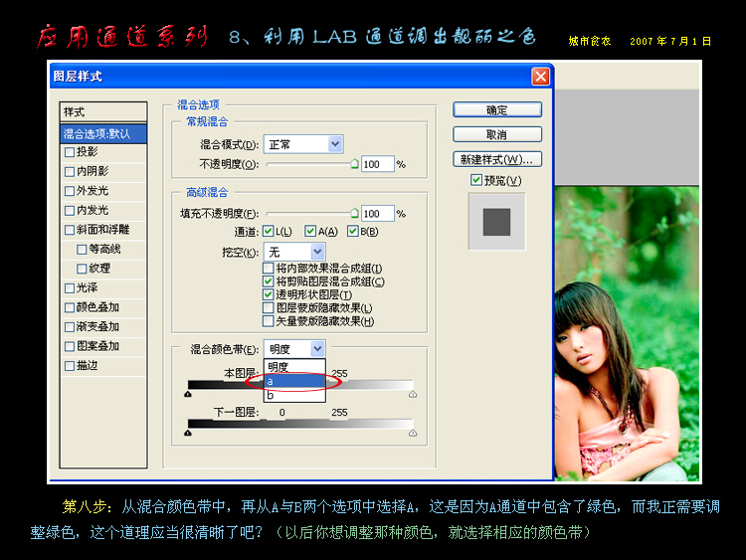Click the gray style preview thumbnail
This screenshot has height=560, width=746.
pos(496,222)
